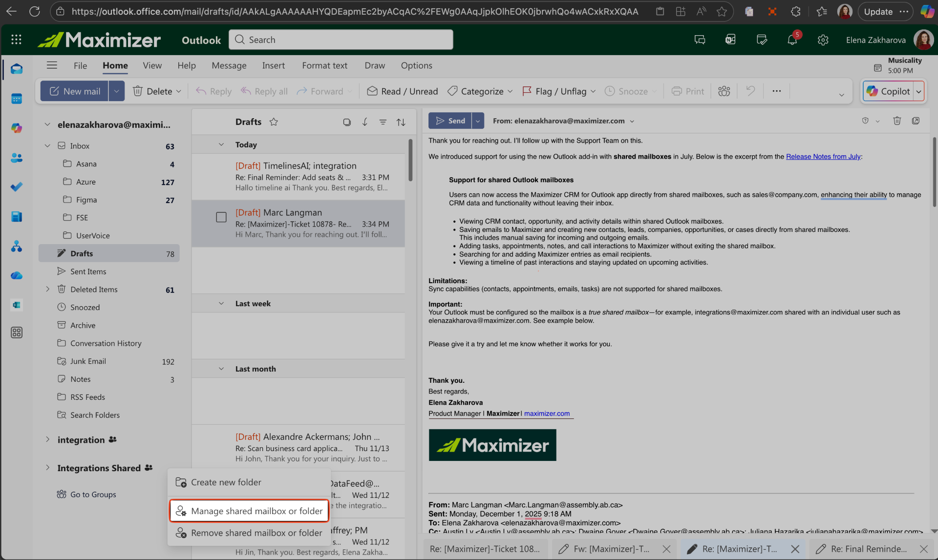Switch to the Format text tab

(x=324, y=65)
